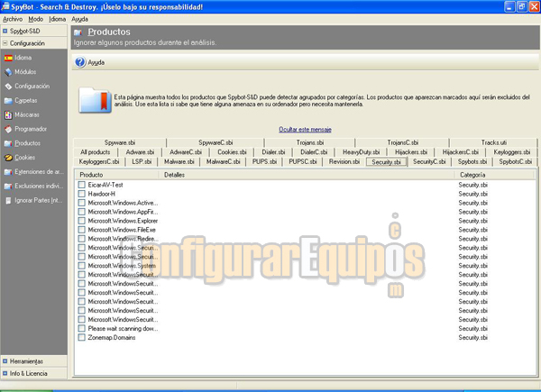Viewport: 541px width, 392px height.
Task: Toggle the Haxdoor-H checkbox
Action: coord(81,194)
